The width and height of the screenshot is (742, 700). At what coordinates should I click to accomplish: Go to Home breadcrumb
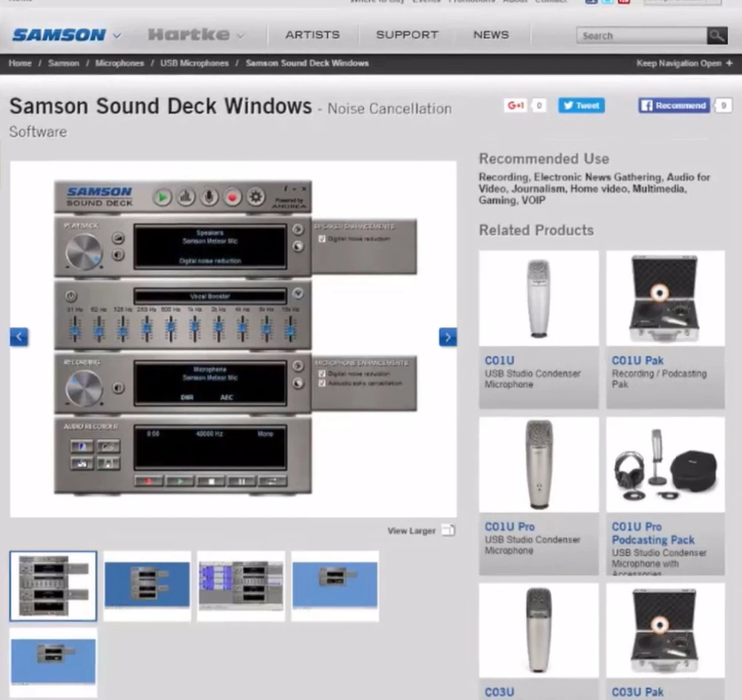[x=20, y=63]
